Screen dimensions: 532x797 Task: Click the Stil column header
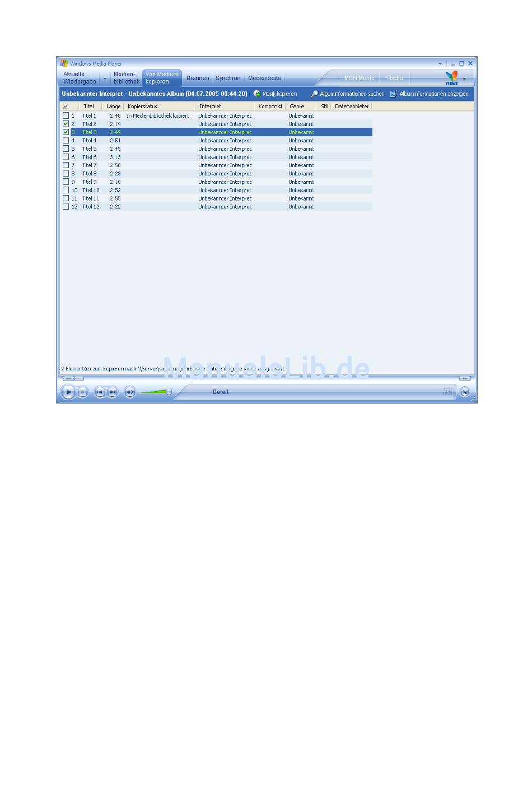[324, 106]
